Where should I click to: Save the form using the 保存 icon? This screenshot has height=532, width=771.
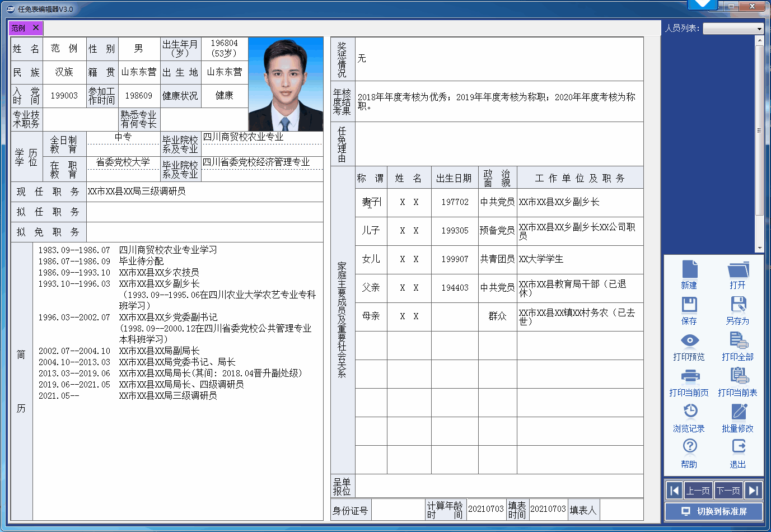pos(689,305)
